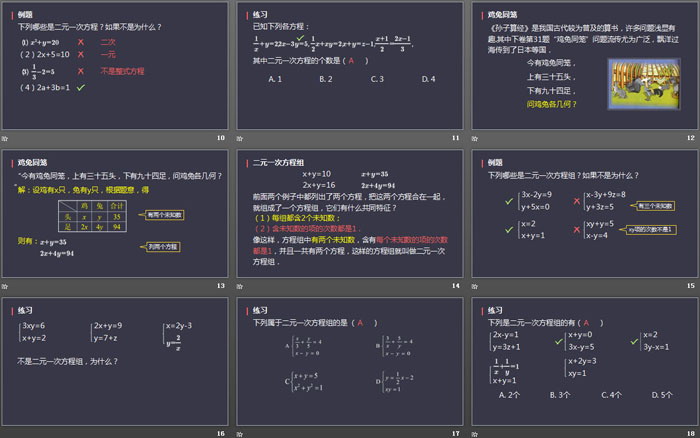The width and height of the screenshot is (700, 438).
Task: Click the animation star icon under slide 17
Action: pyautogui.click(x=240, y=434)
